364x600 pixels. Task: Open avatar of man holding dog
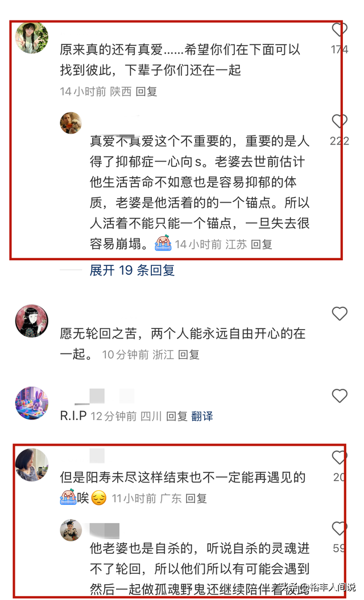click(x=71, y=123)
